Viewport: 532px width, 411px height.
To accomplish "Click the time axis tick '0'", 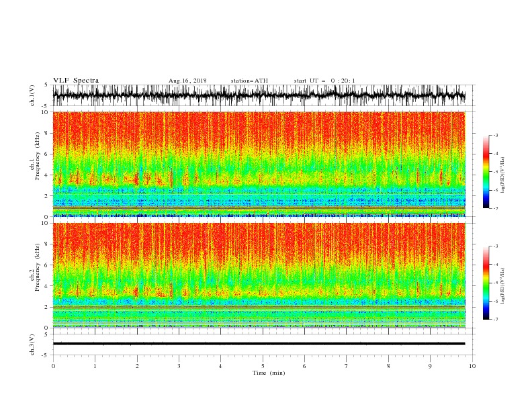I will point(53,366).
